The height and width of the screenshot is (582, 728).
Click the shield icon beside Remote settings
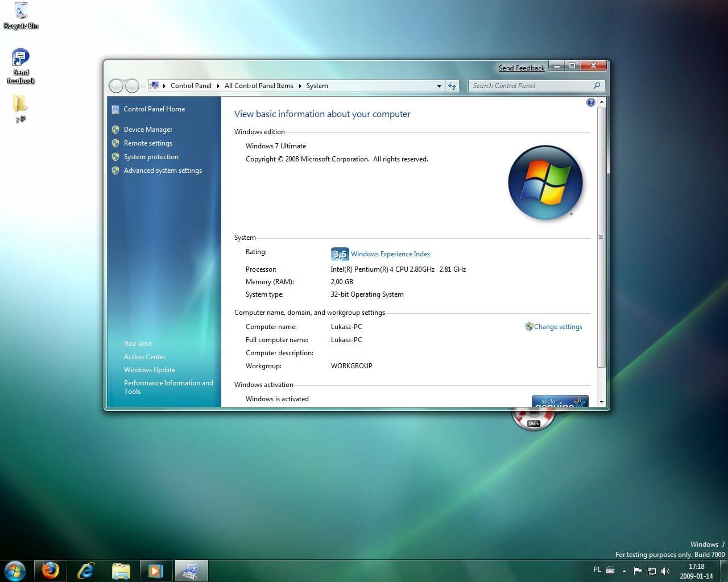[115, 143]
